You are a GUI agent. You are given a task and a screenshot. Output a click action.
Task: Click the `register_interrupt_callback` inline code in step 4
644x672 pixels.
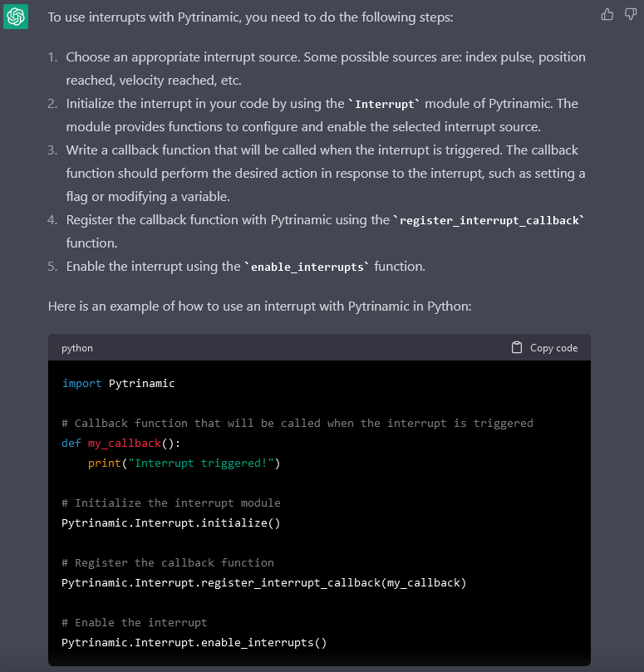pyautogui.click(x=490, y=220)
